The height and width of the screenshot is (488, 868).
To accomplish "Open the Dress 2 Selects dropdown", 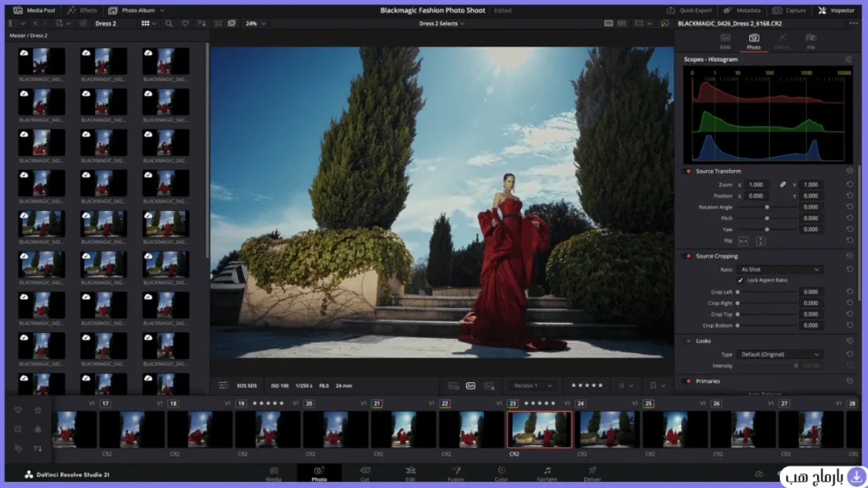I will tap(442, 23).
